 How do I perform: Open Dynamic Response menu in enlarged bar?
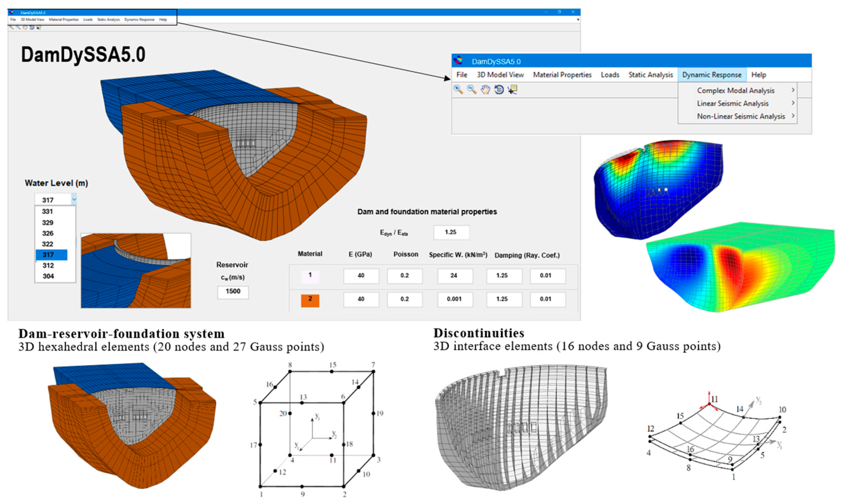(712, 75)
